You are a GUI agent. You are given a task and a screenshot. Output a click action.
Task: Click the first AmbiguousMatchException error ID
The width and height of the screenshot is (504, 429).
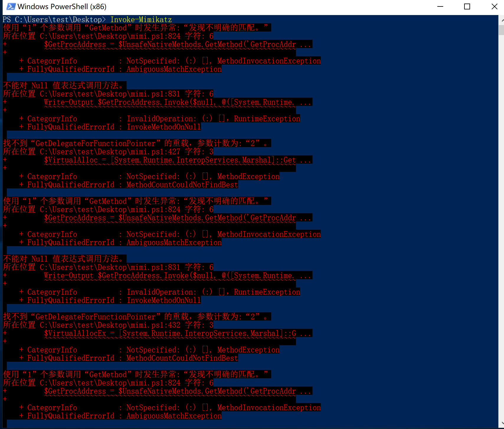(174, 69)
